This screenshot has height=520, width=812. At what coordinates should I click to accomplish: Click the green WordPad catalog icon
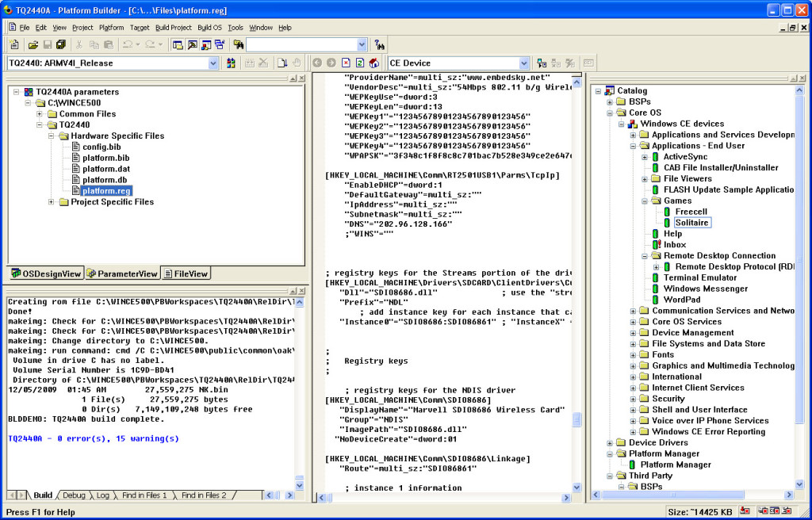point(656,300)
